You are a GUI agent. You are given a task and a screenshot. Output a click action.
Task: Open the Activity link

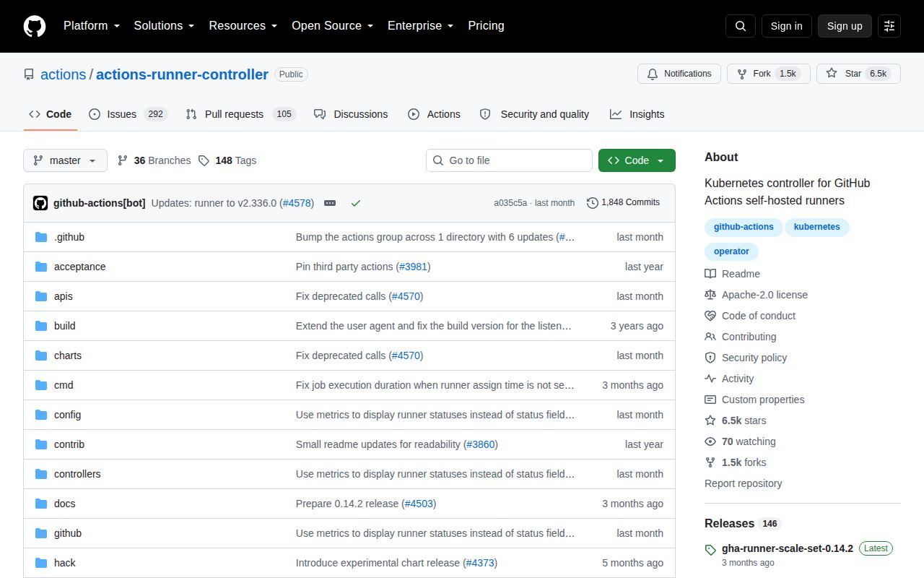pos(729,379)
